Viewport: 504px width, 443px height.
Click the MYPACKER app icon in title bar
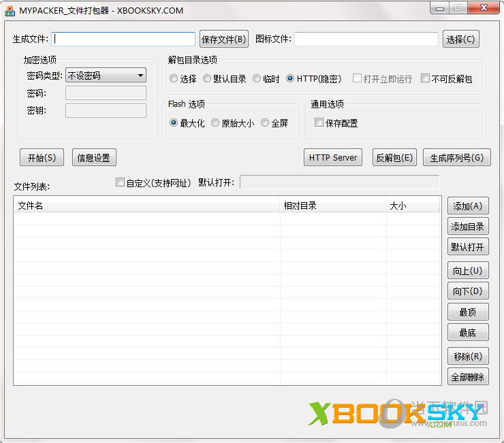click(10, 11)
